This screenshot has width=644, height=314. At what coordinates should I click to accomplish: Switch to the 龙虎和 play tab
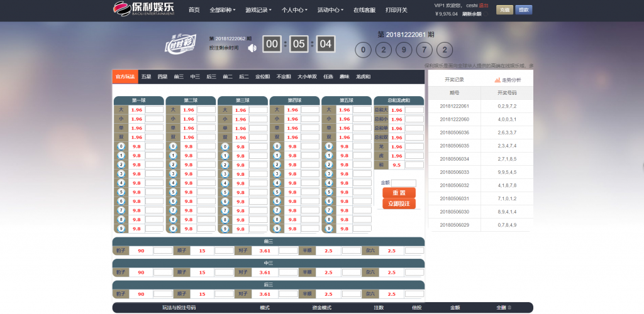pyautogui.click(x=363, y=77)
